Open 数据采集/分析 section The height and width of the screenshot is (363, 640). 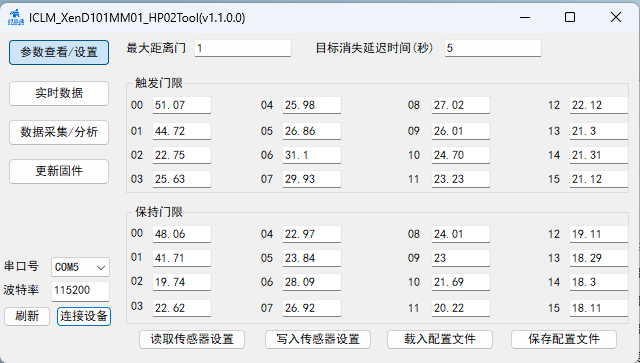(x=59, y=132)
